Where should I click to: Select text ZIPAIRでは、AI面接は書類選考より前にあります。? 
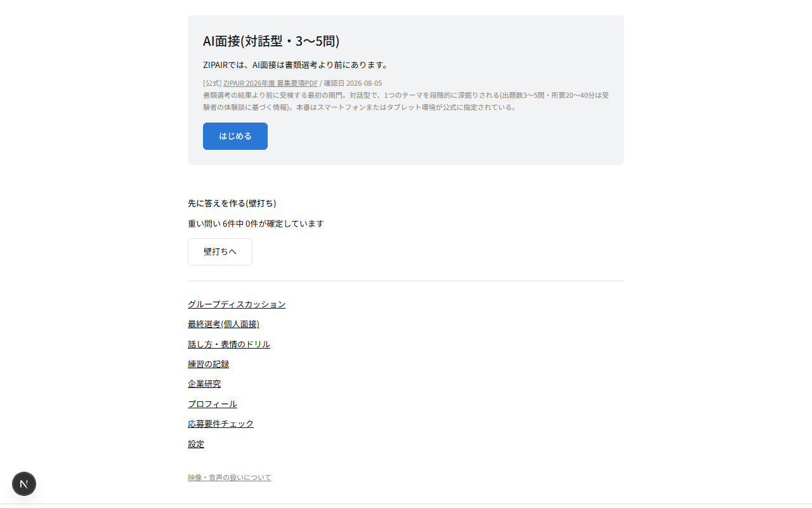coord(296,65)
